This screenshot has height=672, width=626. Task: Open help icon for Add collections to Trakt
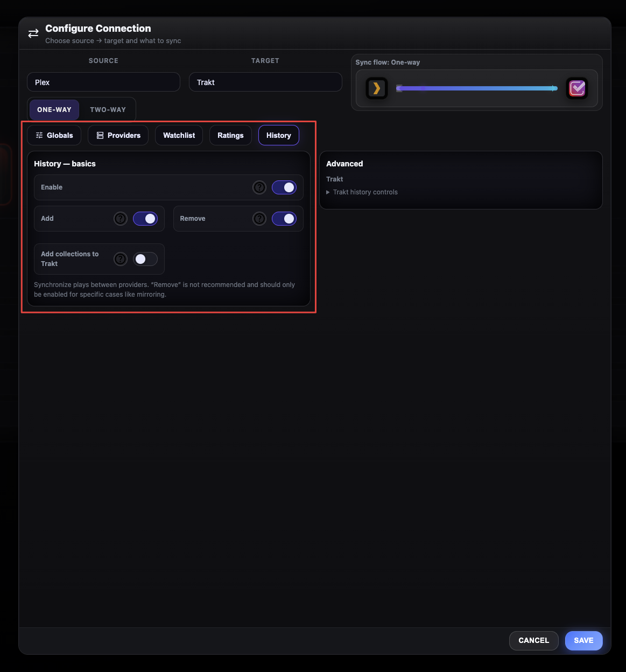coord(121,259)
